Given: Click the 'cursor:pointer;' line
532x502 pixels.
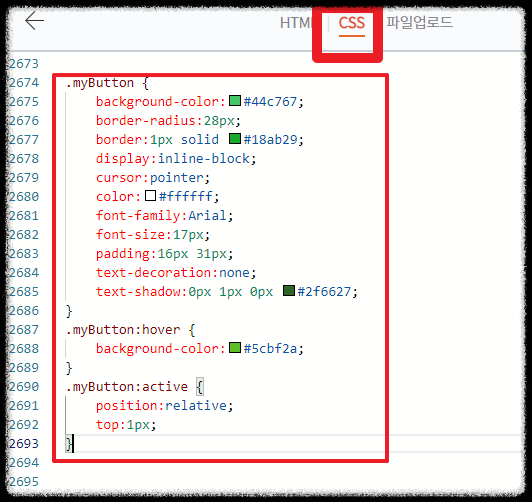Looking at the screenshot, I should point(153,178).
